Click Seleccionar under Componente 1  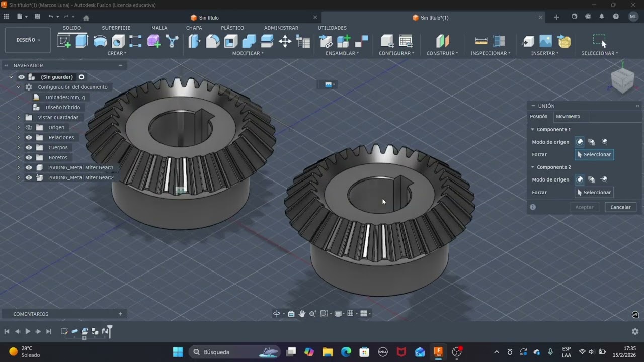(x=594, y=154)
